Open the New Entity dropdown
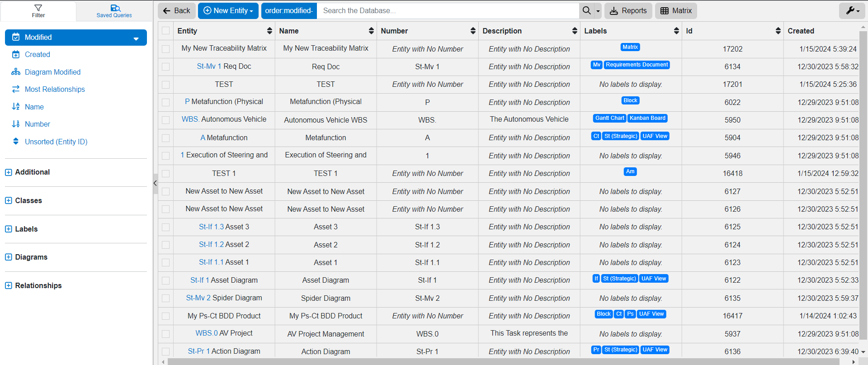The height and width of the screenshot is (365, 868). [228, 11]
